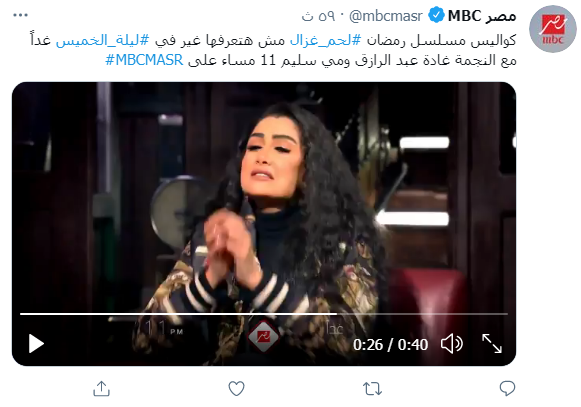The image size is (581, 407).
Task: Reply to the tweet
Action: tap(507, 388)
